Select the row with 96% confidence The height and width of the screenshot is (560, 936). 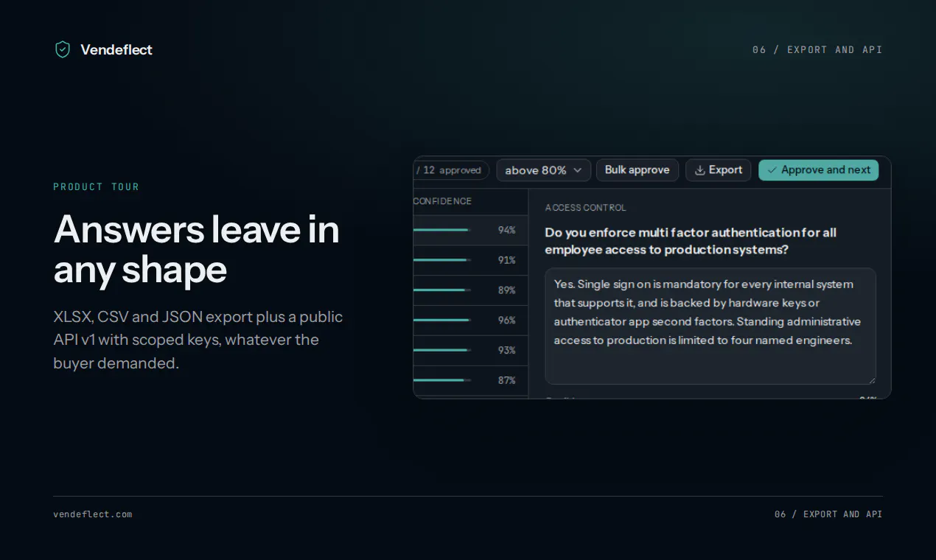click(470, 321)
